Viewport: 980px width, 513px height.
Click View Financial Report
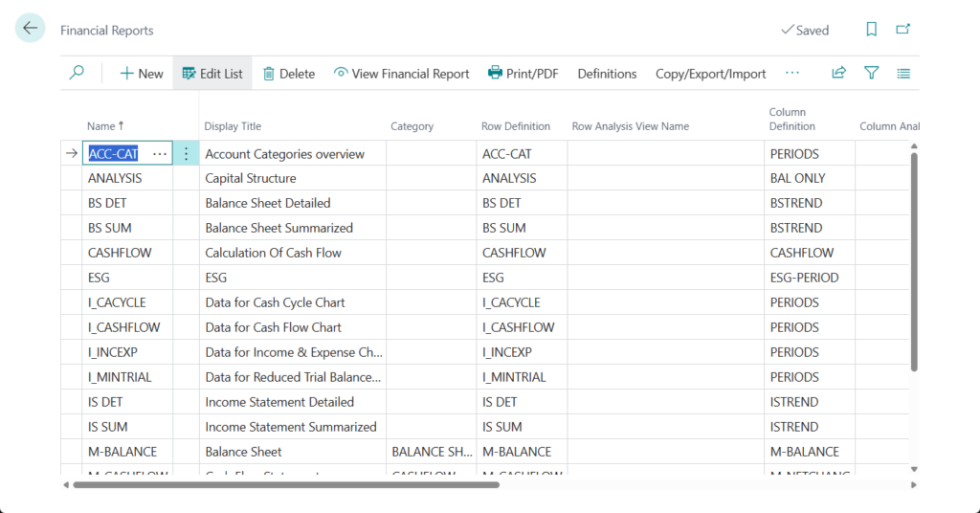click(401, 74)
